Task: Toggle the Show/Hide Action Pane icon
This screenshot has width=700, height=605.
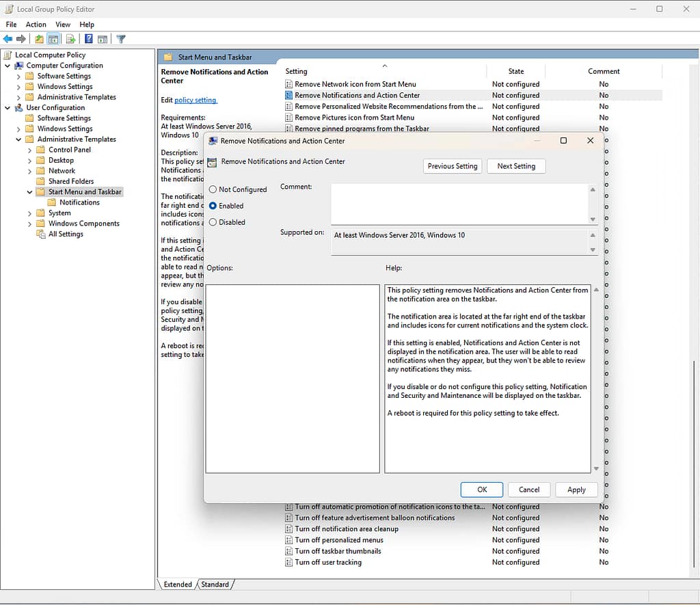Action: (103, 38)
